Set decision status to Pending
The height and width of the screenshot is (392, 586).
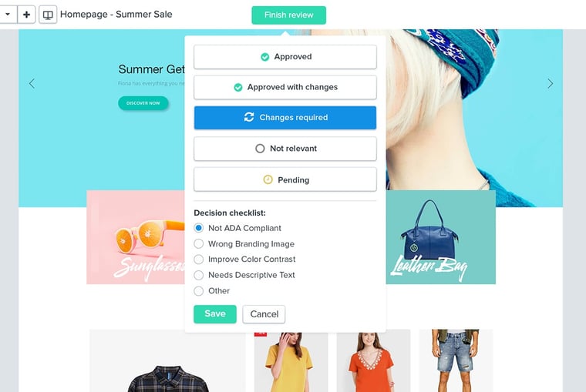[x=285, y=179]
